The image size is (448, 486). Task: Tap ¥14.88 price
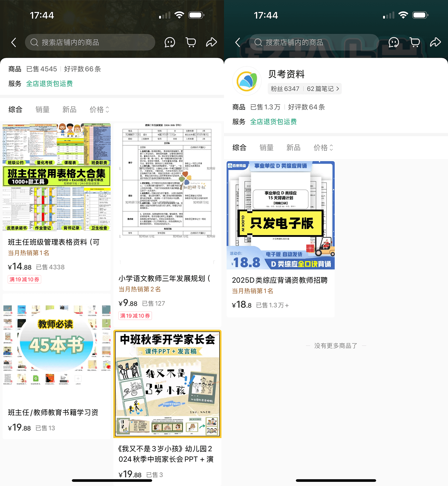(x=20, y=267)
